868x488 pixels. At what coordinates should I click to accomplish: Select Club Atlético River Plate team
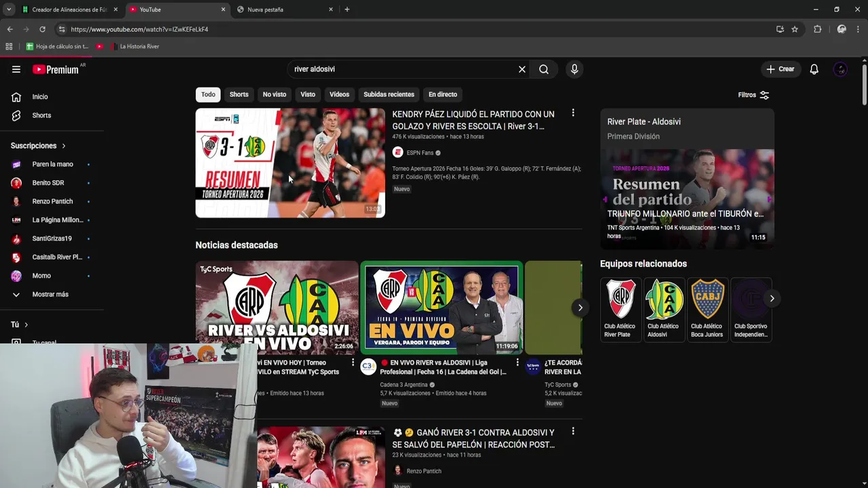pyautogui.click(x=620, y=309)
